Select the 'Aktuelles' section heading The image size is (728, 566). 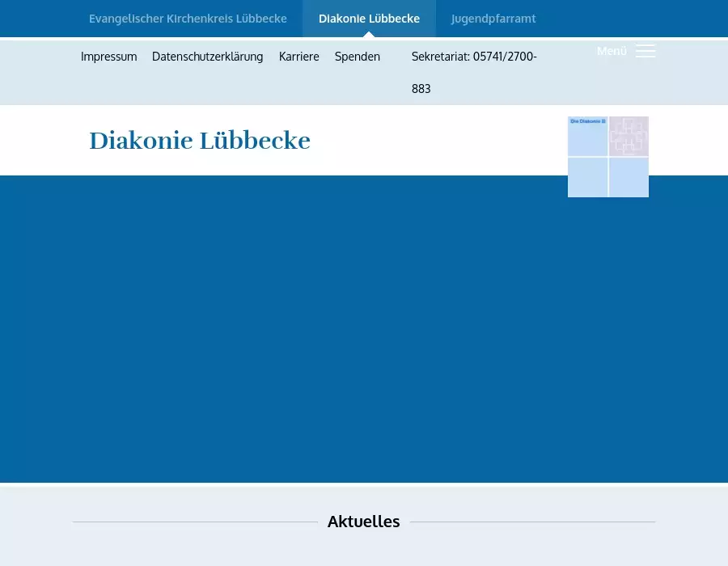(x=364, y=522)
